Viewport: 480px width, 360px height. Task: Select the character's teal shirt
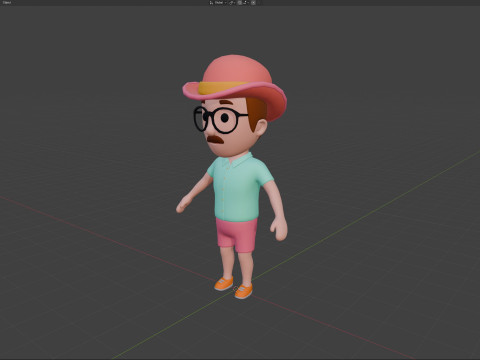click(x=239, y=188)
